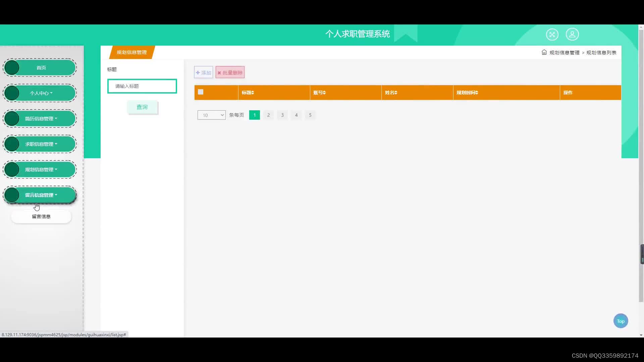Click the 规划信息管理 breadcrumb link
The image size is (644, 362).
click(x=565, y=53)
